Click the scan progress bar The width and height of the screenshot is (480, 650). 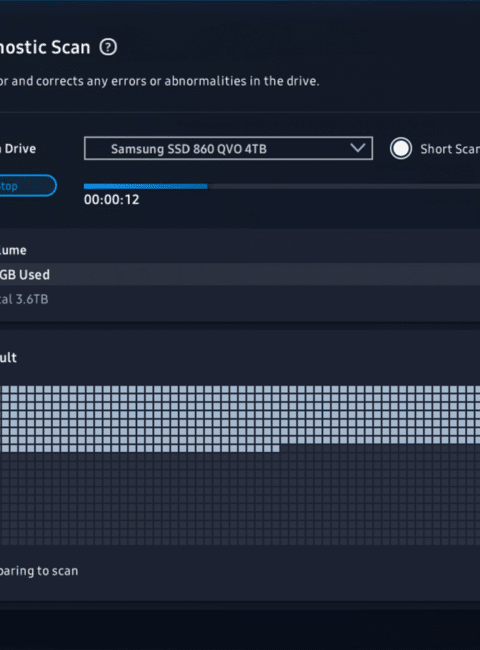282,187
